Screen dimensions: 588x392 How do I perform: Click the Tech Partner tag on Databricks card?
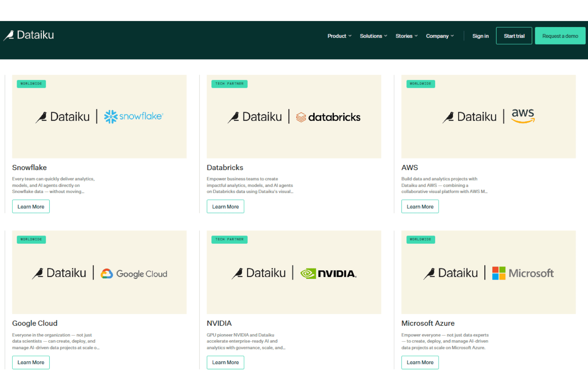click(x=229, y=84)
